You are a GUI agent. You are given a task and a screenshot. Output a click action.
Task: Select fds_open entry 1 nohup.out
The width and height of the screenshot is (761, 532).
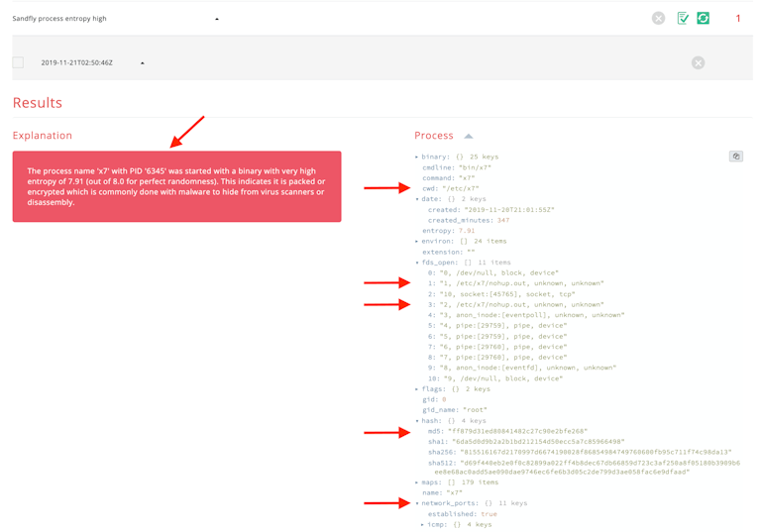click(515, 283)
